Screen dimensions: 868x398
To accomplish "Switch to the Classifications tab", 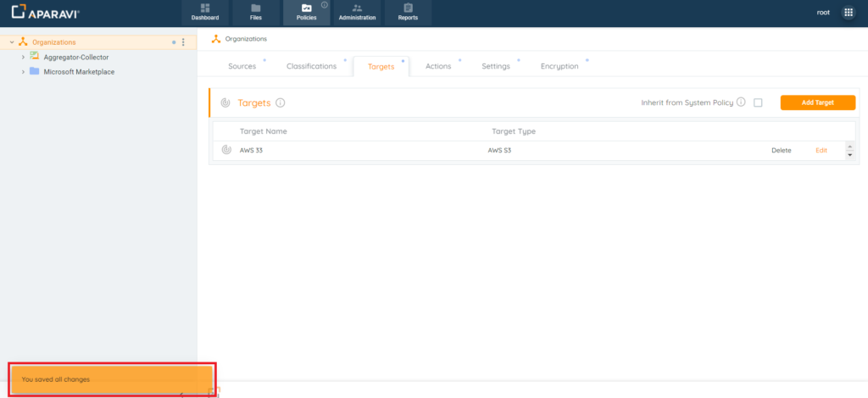I will point(312,66).
